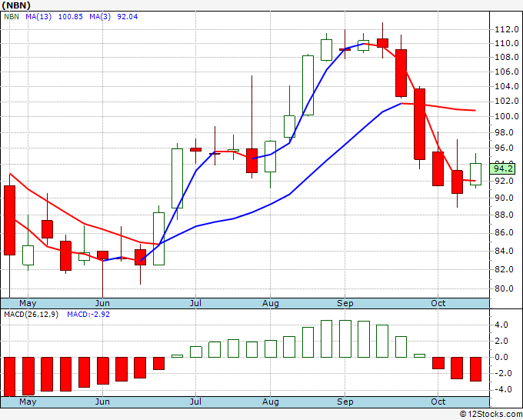Click the 0.0 MACD axis label
The image size is (523, 420).
[501, 357]
